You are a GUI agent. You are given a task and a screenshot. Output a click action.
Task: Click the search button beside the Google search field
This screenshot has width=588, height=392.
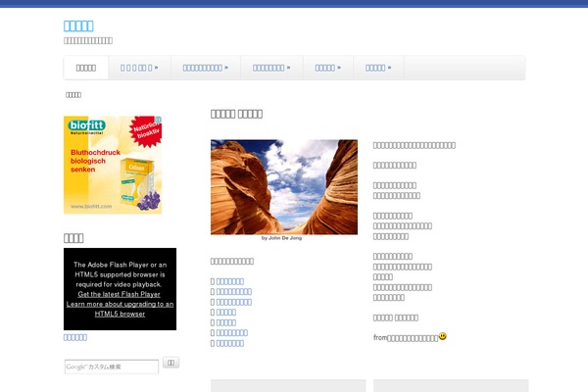171,363
